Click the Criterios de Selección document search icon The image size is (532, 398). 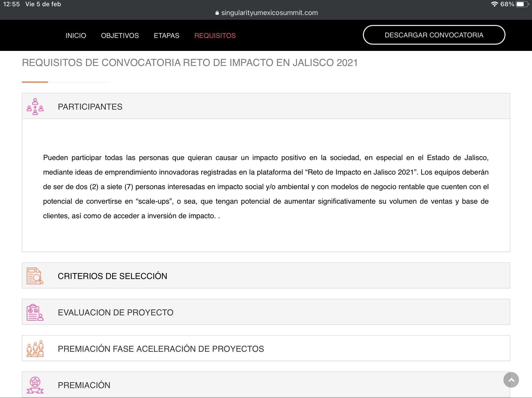point(35,276)
